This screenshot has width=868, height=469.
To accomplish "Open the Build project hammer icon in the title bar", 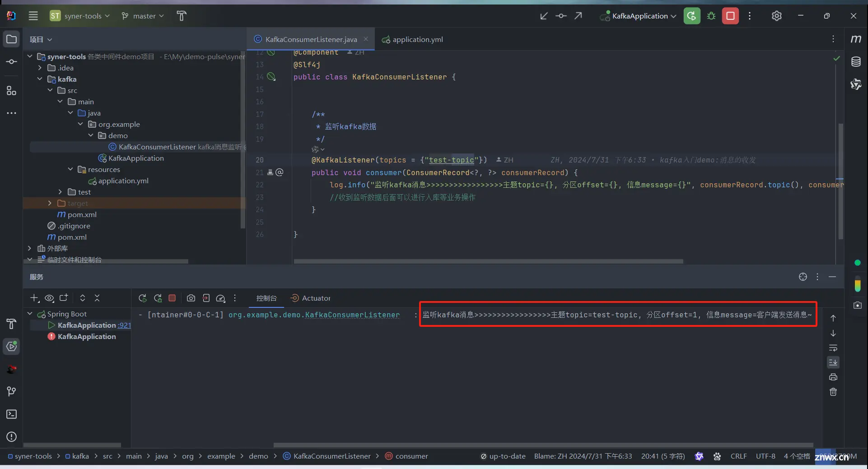I will tap(182, 16).
